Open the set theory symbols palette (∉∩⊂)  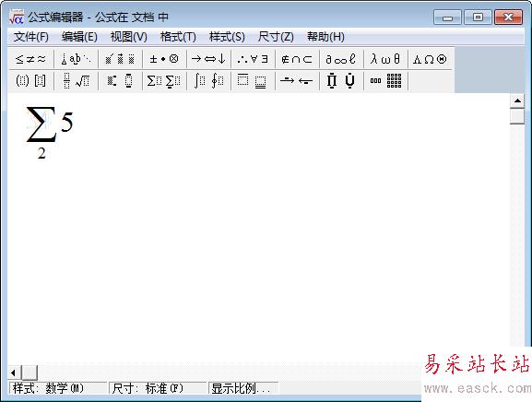click(297, 59)
